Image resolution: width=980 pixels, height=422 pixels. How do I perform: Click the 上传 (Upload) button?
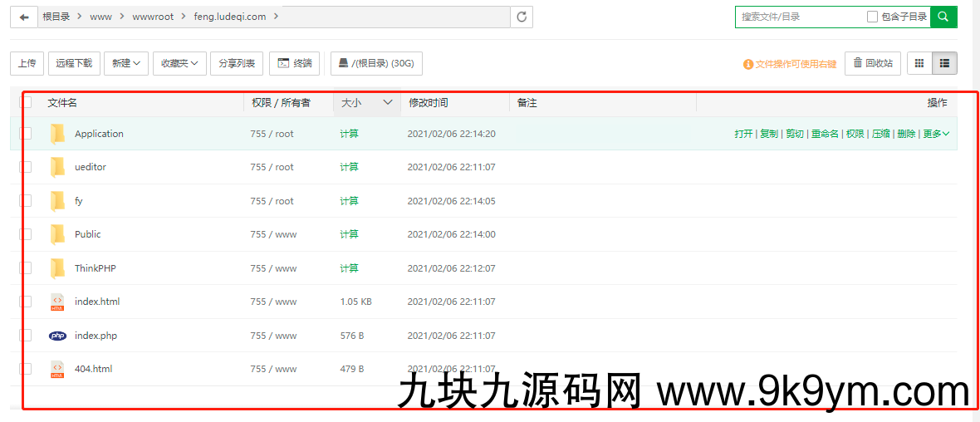click(x=27, y=63)
